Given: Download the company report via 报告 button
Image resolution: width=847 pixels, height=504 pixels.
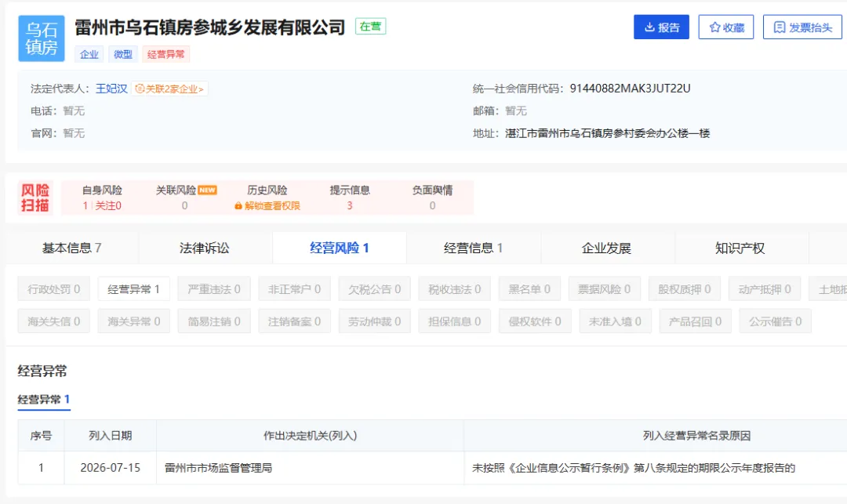Looking at the screenshot, I should 661,27.
